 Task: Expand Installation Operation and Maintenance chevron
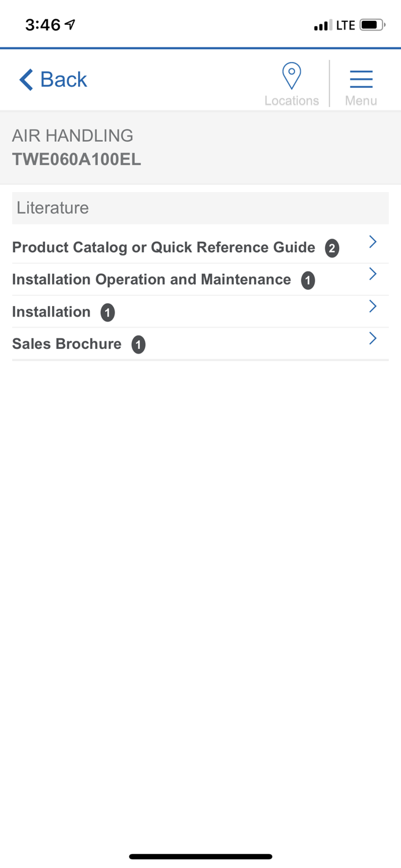pos(373,274)
